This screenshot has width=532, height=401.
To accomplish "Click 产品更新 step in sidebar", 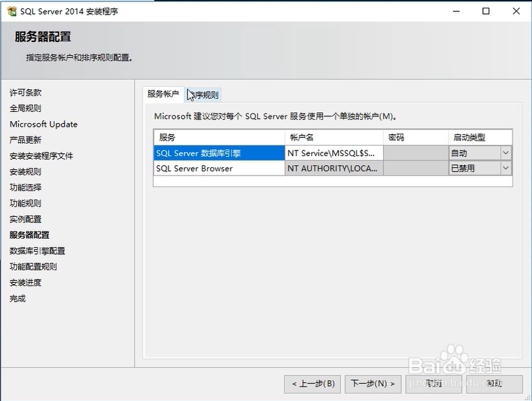I will tap(25, 140).
